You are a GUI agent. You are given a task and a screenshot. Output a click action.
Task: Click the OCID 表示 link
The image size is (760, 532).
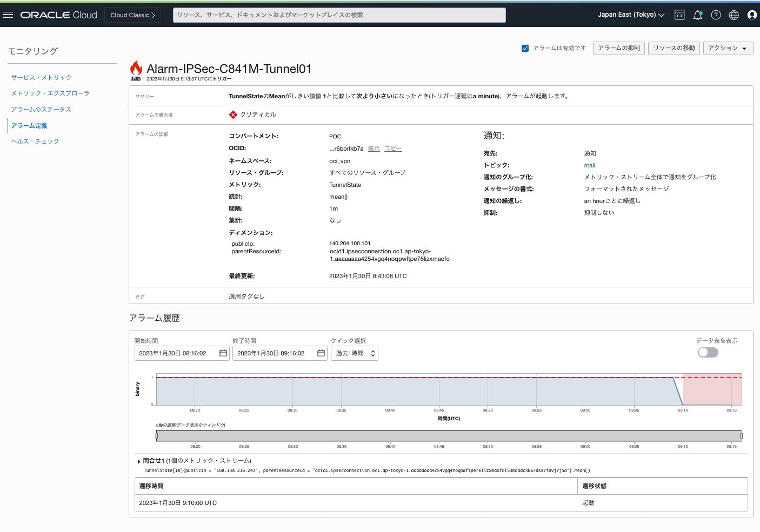point(374,149)
